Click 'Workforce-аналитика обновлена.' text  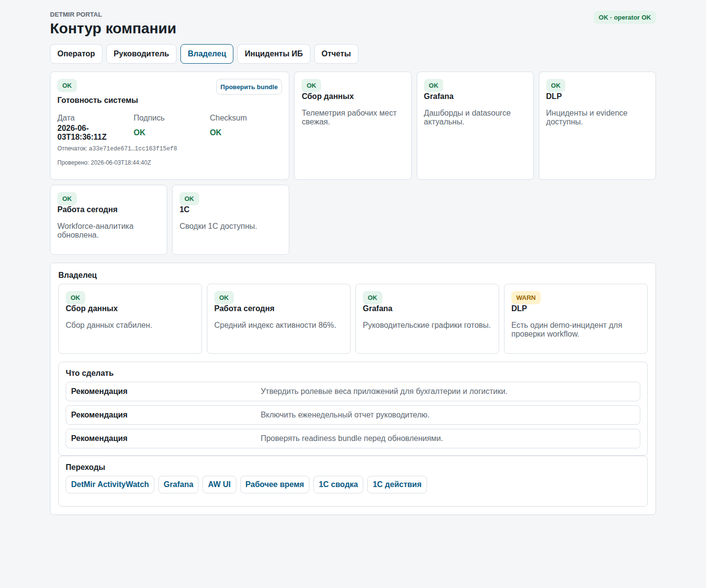96,231
